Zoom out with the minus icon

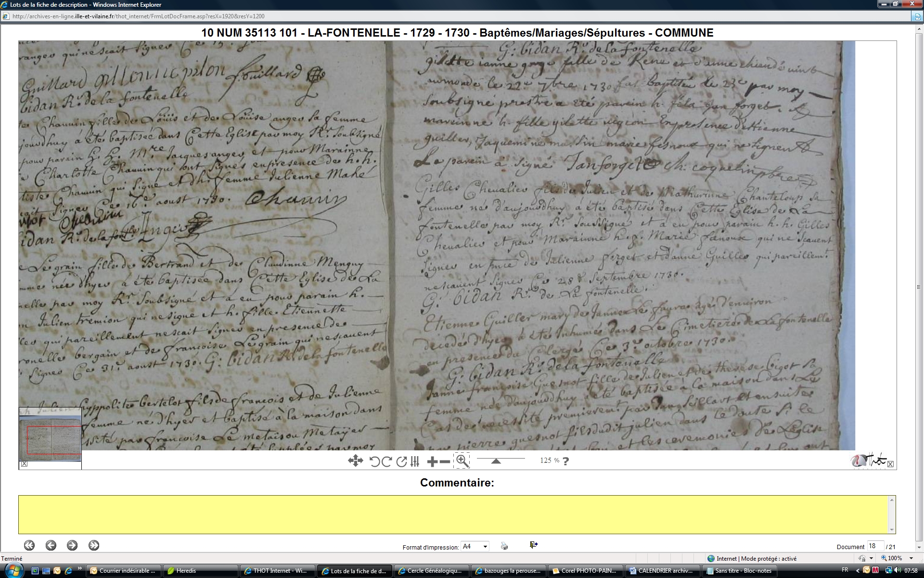(x=445, y=462)
